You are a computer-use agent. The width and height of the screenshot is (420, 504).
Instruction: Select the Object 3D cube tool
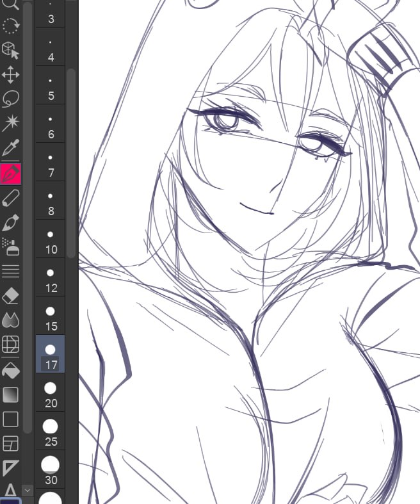(11, 50)
